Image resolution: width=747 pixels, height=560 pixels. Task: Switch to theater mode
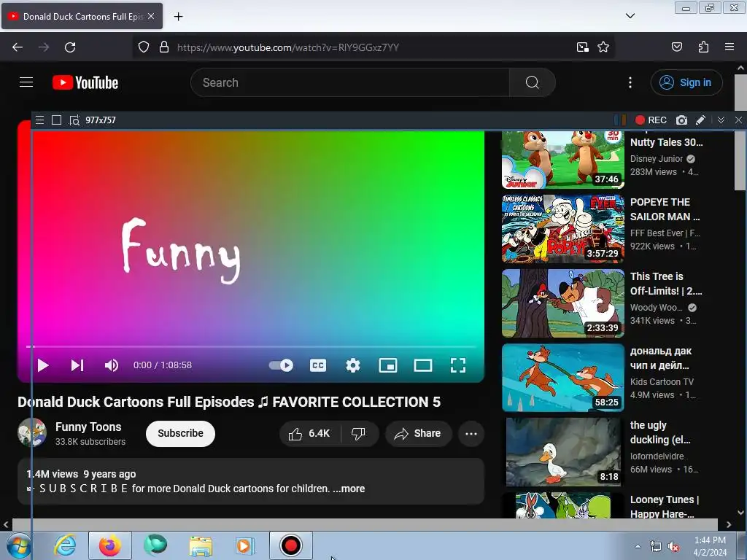[x=422, y=365]
